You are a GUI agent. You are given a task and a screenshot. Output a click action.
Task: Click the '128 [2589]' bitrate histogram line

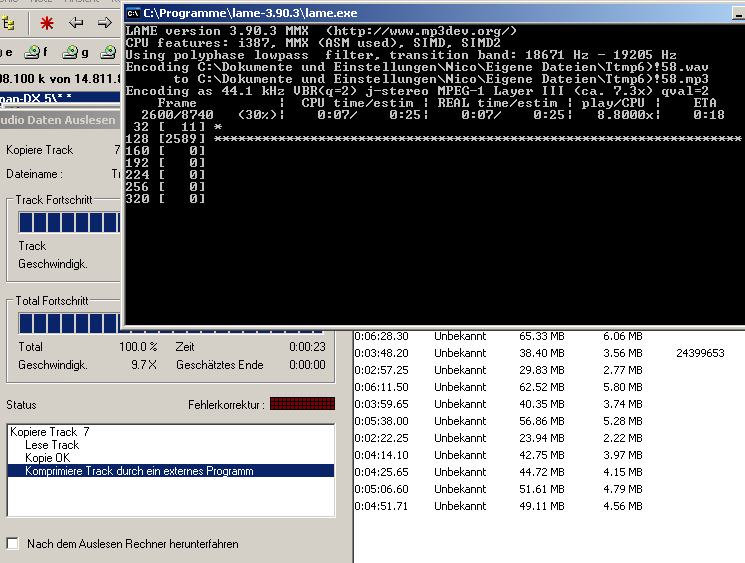click(x=433, y=139)
